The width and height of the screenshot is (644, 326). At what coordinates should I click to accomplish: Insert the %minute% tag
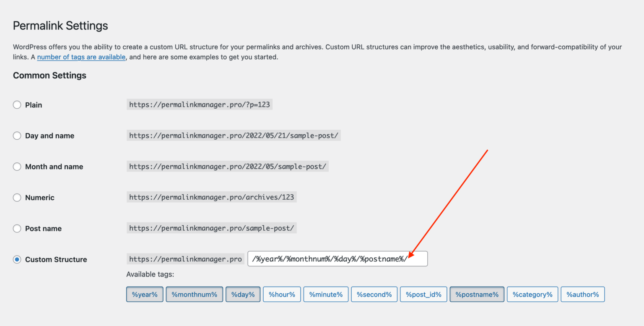pyautogui.click(x=326, y=294)
